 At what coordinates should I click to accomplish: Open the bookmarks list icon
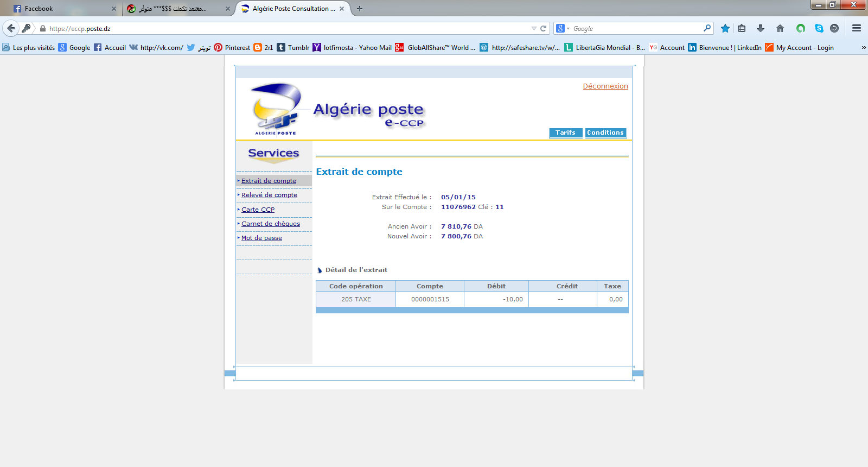point(742,28)
